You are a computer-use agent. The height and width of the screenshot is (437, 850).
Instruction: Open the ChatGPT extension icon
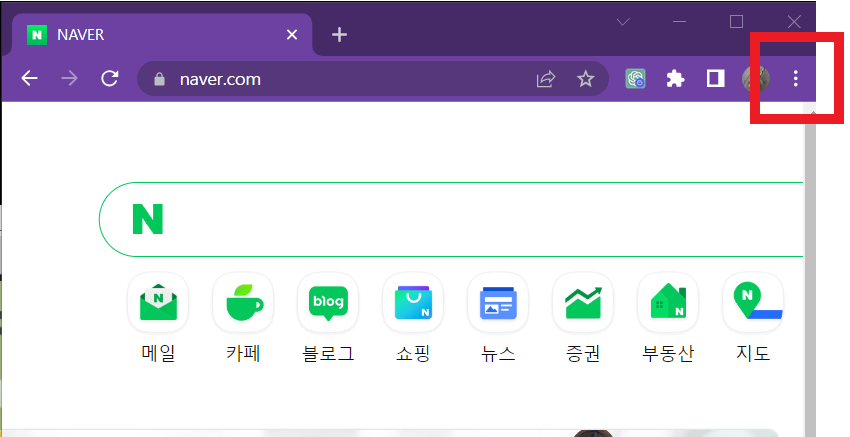coord(635,79)
